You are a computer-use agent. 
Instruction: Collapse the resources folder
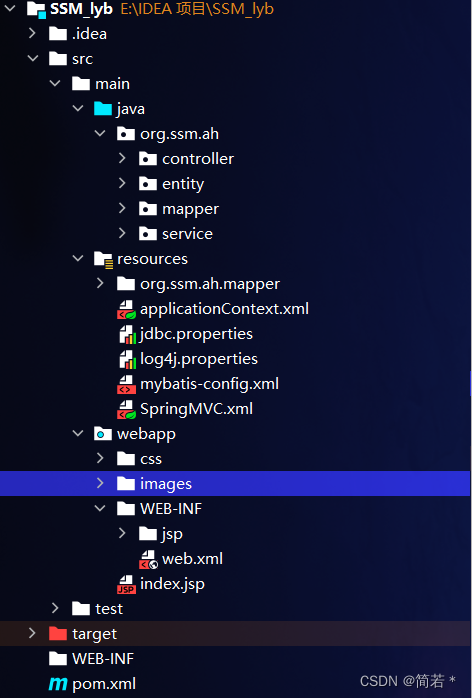pos(78,258)
